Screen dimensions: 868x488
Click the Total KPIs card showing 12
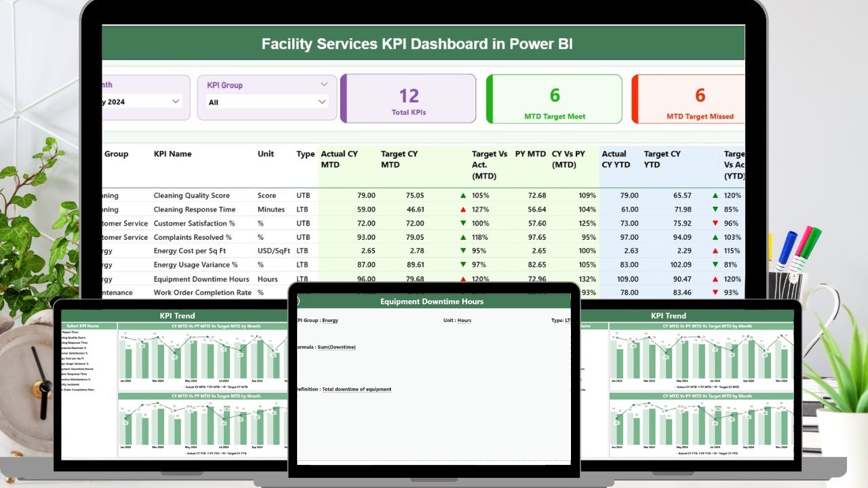[408, 99]
